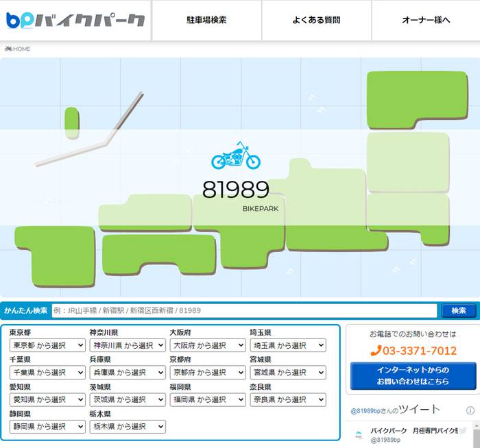Open 奈良県 から選択 dropdown
Viewport: 480px width, 448px height.
[288, 399]
